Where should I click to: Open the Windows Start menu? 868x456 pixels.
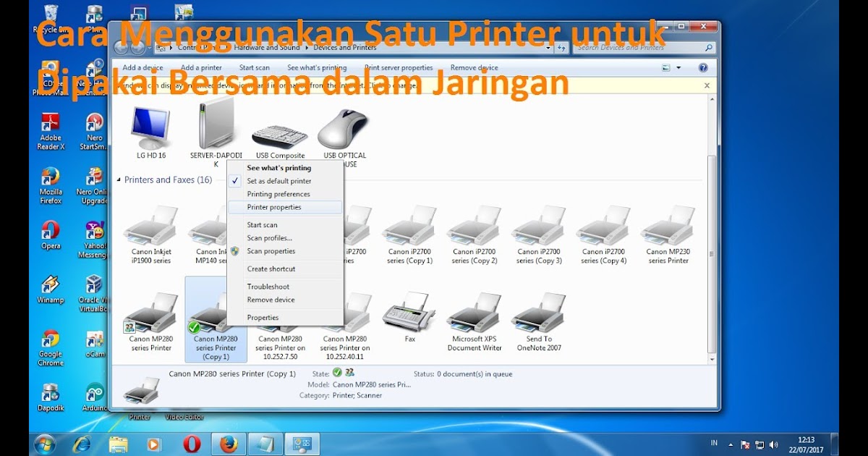click(x=45, y=444)
